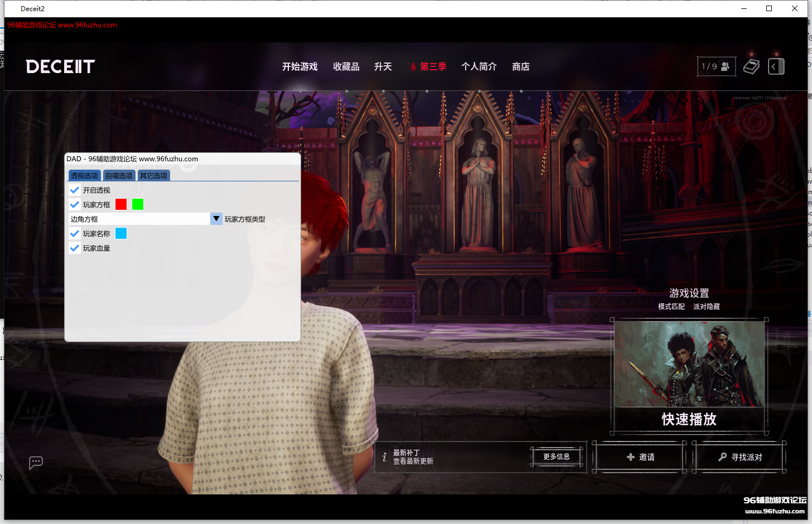Image resolution: width=812 pixels, height=524 pixels.
Task: Click the key icon on 寻找派对
Action: (x=722, y=457)
